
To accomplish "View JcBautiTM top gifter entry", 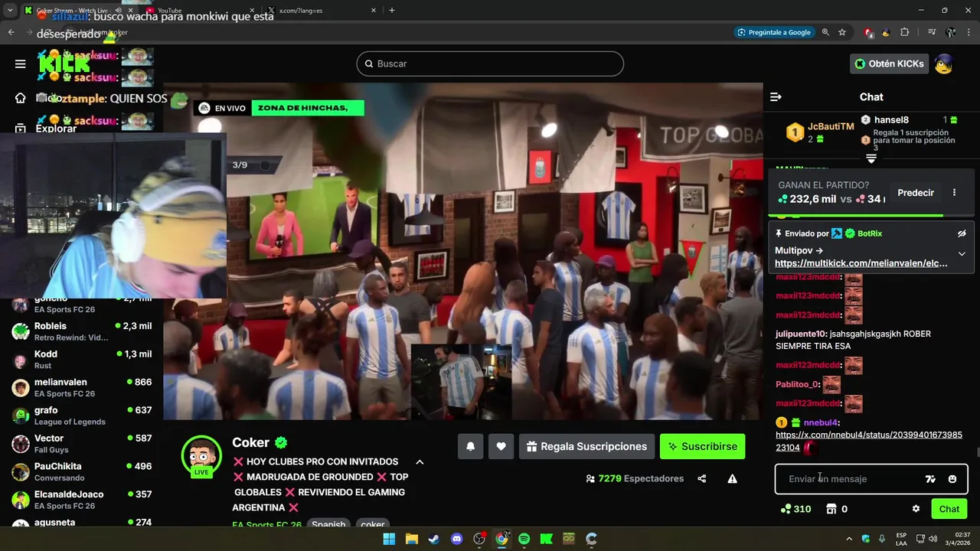I will pyautogui.click(x=820, y=132).
